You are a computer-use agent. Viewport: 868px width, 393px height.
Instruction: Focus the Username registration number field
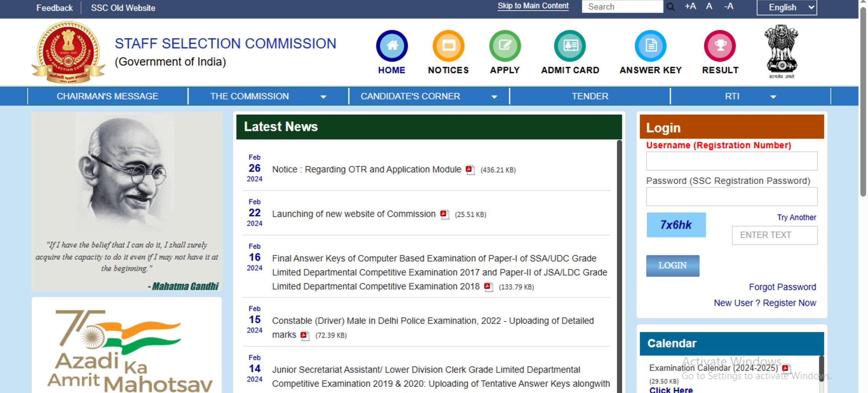point(731,161)
